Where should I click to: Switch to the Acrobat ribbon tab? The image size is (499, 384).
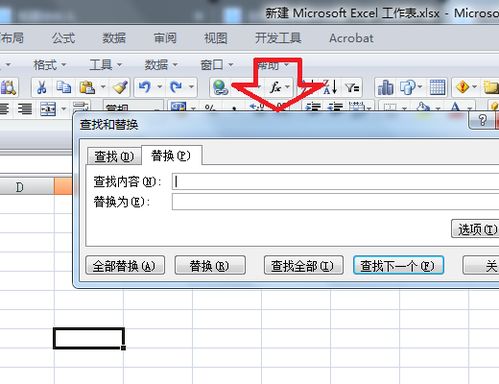point(351,38)
